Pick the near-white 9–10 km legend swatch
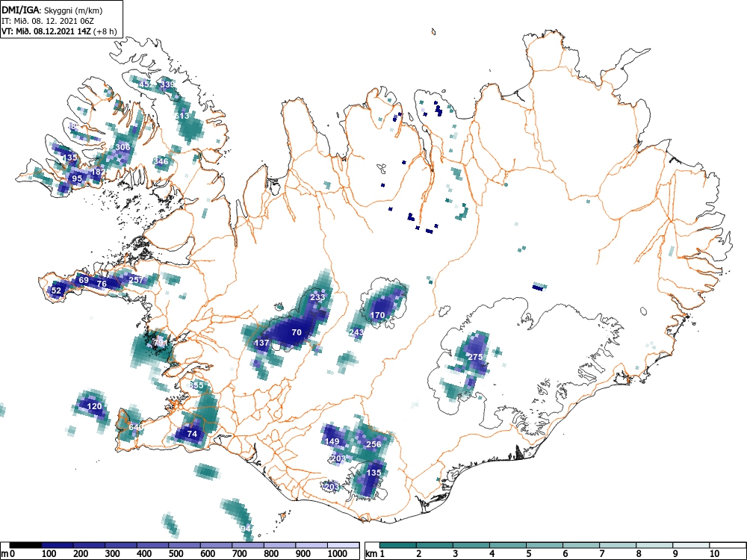Viewport: 747px width, 560px height. pos(691,545)
